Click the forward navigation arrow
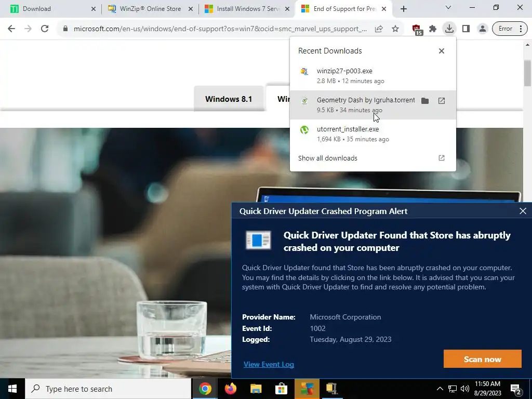This screenshot has width=532, height=399. (x=28, y=29)
